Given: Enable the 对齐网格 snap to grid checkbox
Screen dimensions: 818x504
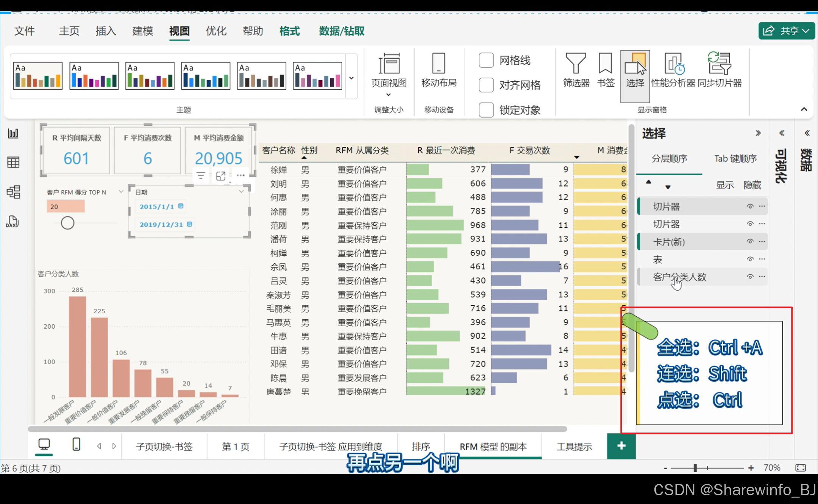Looking at the screenshot, I should 486,85.
